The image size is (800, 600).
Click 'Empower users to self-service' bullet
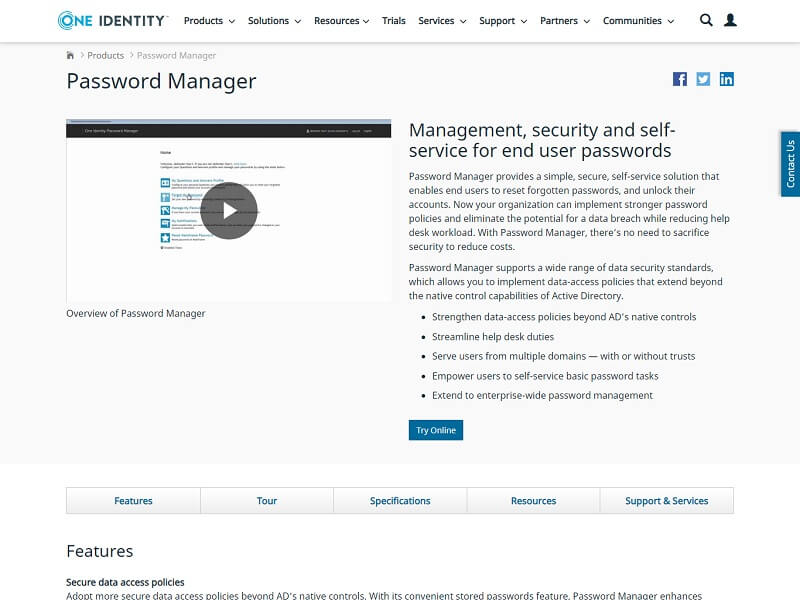click(x=545, y=376)
